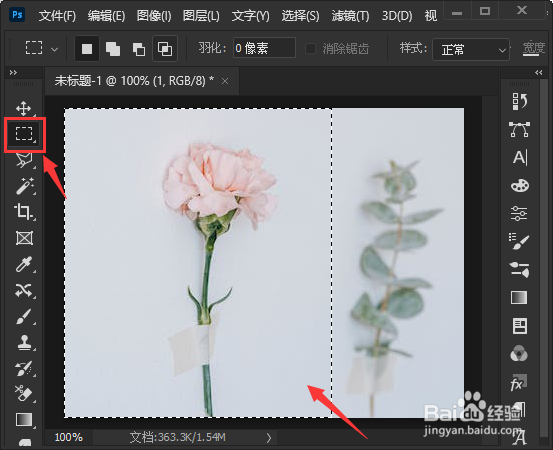Select the Eyedropper tool
This screenshot has width=553, height=450.
[x=24, y=264]
